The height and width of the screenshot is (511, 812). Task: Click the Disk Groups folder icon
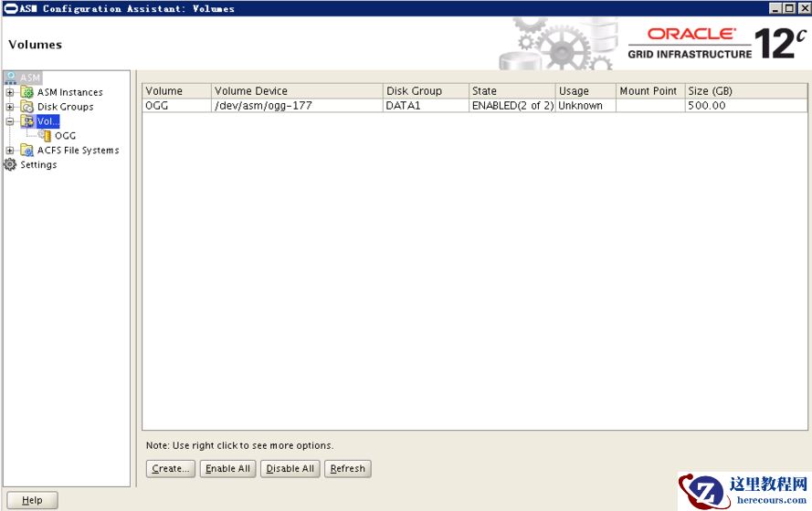(26, 107)
